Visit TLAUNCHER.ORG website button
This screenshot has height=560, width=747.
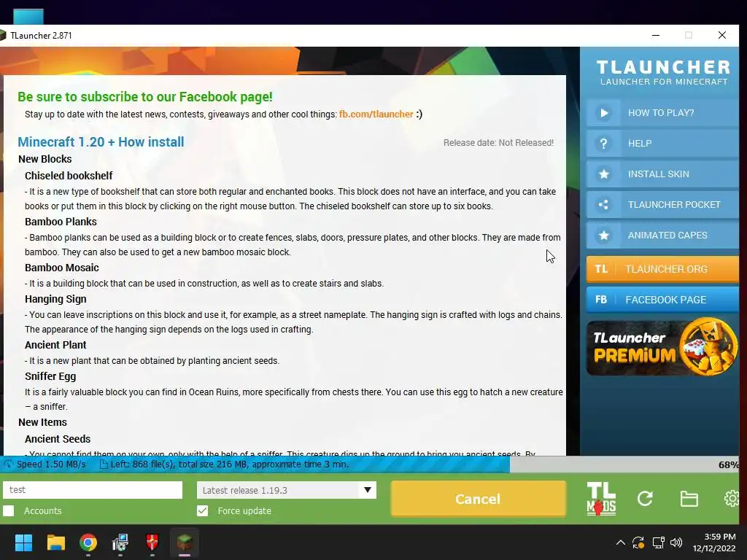(662, 269)
